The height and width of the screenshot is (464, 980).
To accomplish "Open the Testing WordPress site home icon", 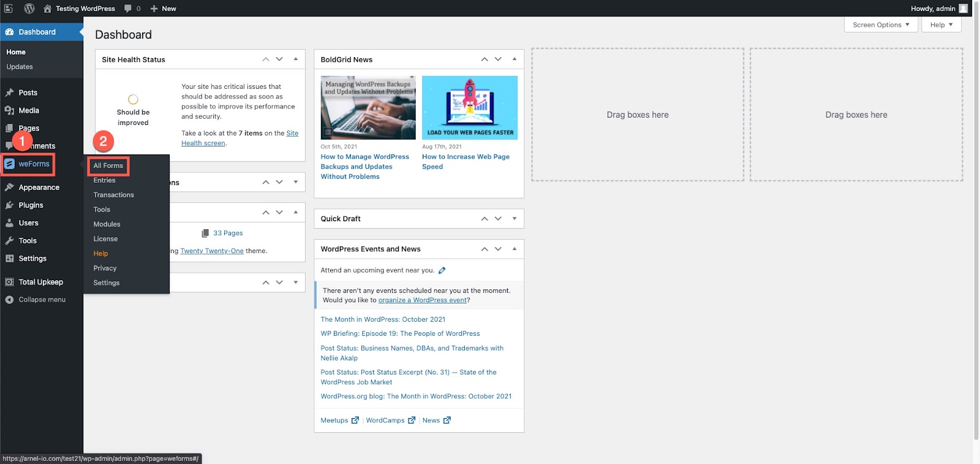I will (47, 9).
